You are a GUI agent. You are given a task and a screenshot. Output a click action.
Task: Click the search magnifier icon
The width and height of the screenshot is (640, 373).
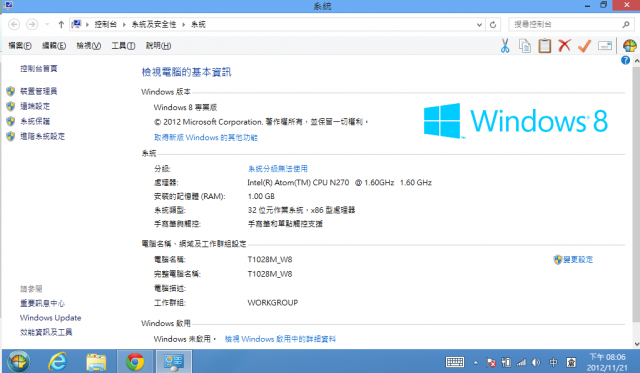click(626, 24)
